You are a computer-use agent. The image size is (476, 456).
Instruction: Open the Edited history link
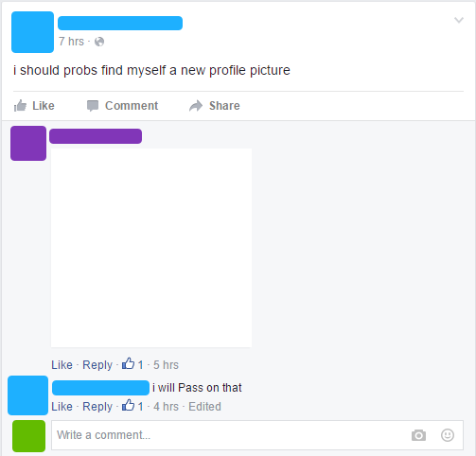point(204,407)
